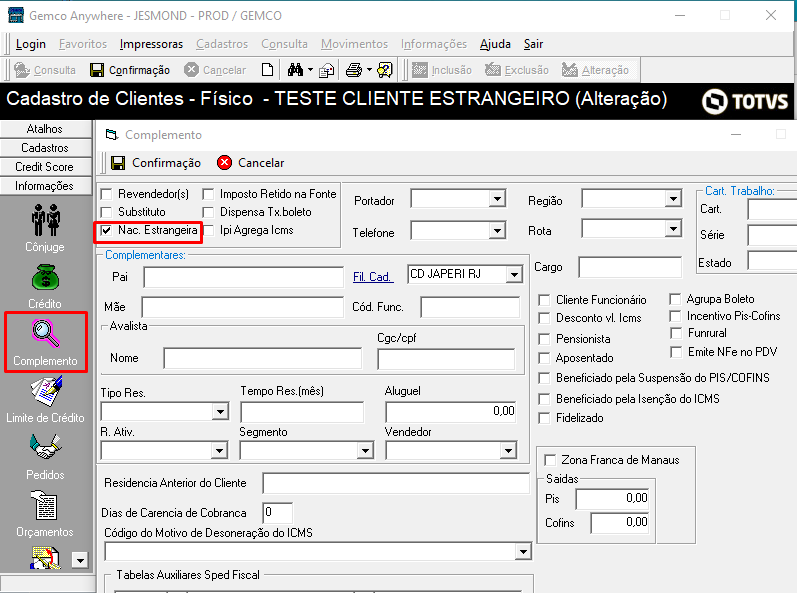Open the Impressoras menu

(x=151, y=44)
